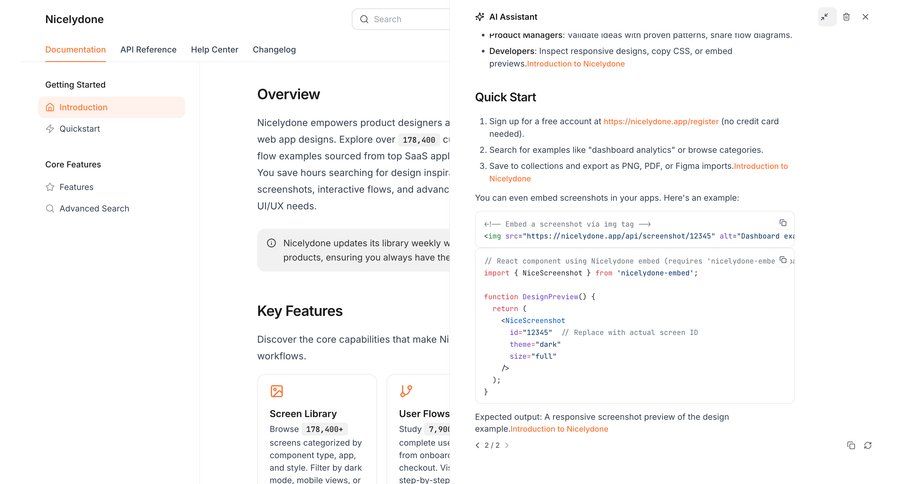Click the home icon beside Introduction

coord(50,107)
